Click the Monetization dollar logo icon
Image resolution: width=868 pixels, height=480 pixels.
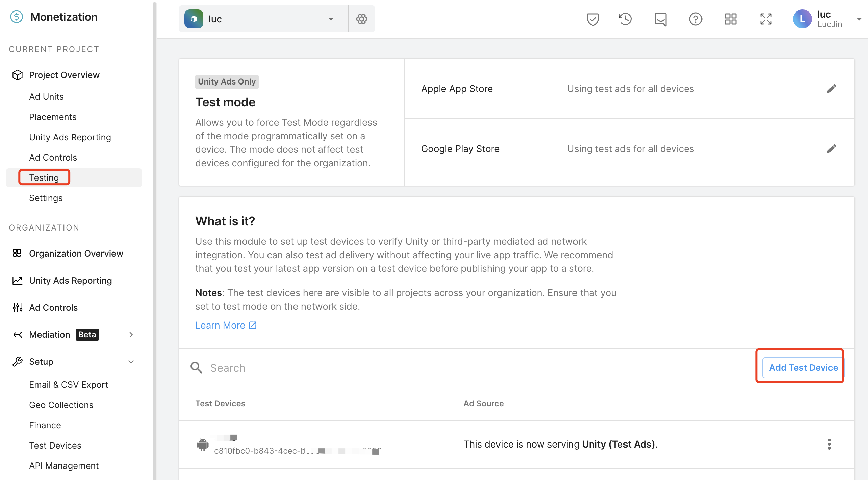point(17,17)
